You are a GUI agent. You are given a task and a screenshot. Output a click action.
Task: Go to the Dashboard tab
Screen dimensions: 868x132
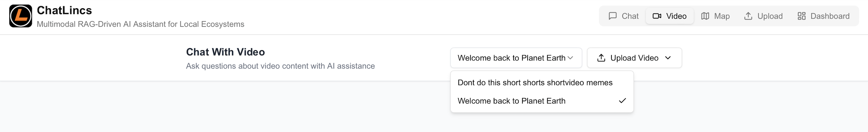point(823,16)
